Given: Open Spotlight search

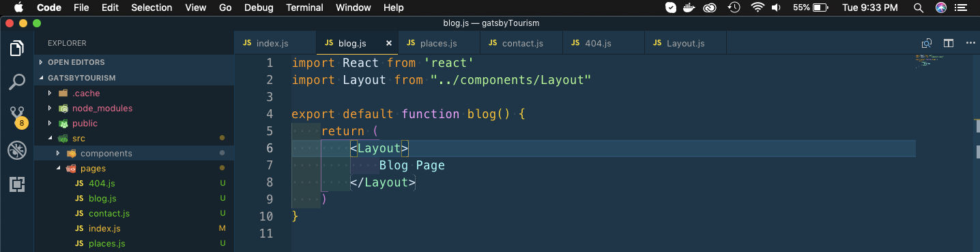Looking at the screenshot, I should (x=919, y=8).
